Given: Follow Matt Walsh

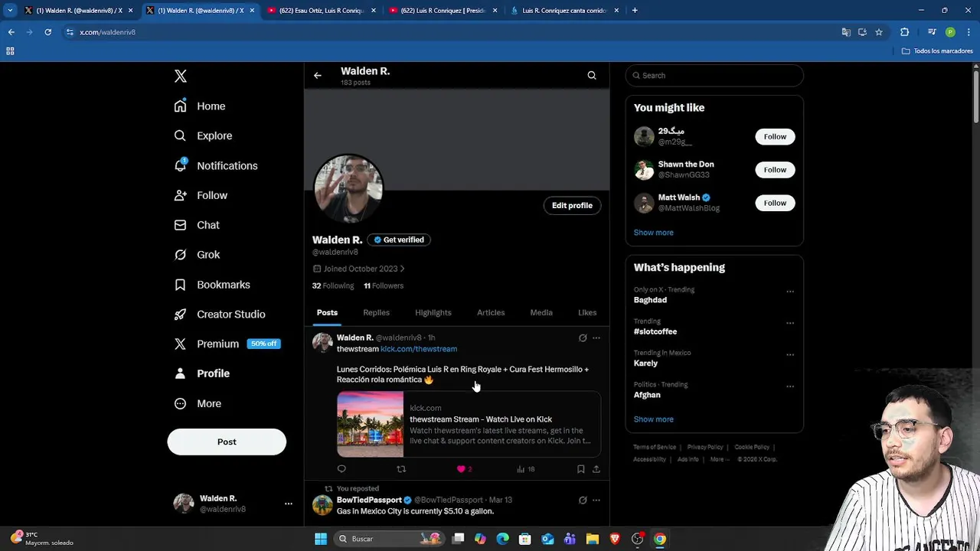Looking at the screenshot, I should pos(775,203).
